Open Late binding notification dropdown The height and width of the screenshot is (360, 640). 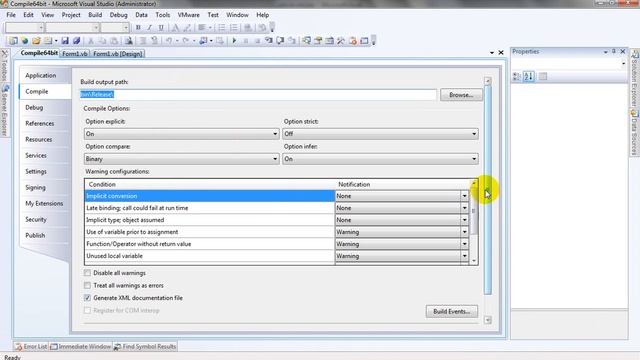click(x=464, y=208)
